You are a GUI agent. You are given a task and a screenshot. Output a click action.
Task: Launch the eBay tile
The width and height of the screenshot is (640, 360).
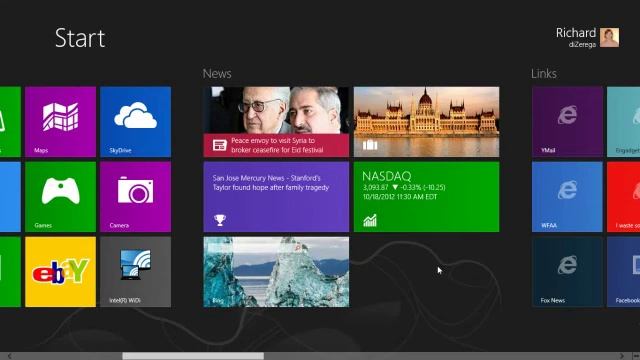tap(60, 272)
